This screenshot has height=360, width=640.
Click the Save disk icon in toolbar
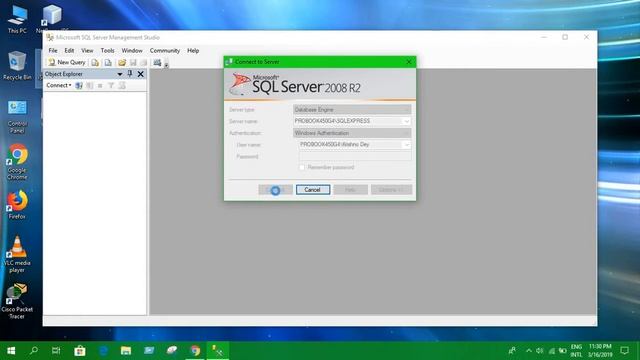tap(133, 62)
